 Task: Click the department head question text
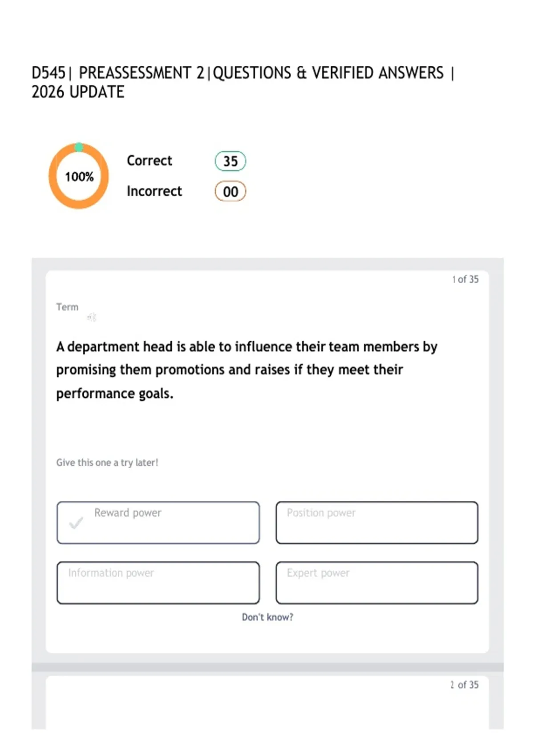point(247,370)
